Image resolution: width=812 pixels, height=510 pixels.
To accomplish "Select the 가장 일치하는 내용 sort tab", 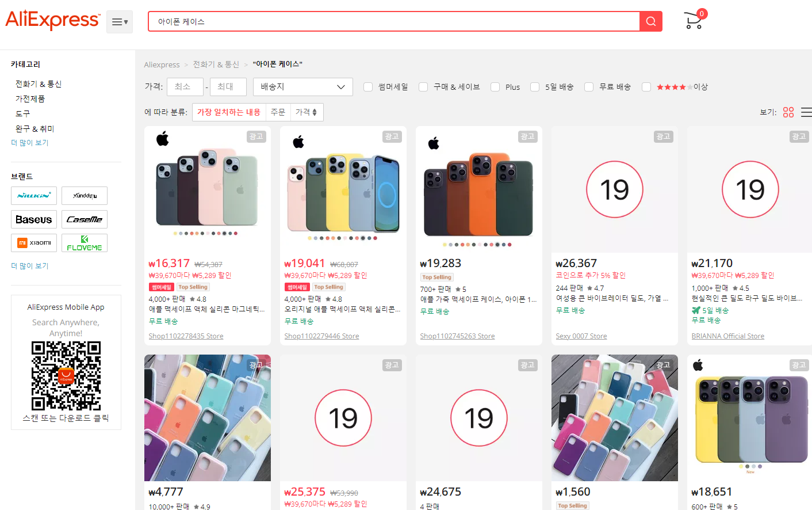I will (229, 112).
